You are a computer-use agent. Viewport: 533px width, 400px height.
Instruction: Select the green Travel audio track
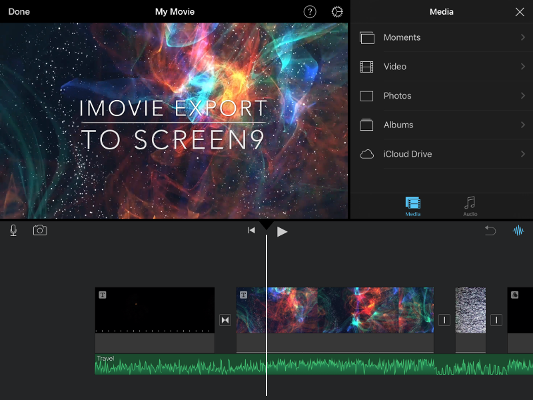point(314,365)
